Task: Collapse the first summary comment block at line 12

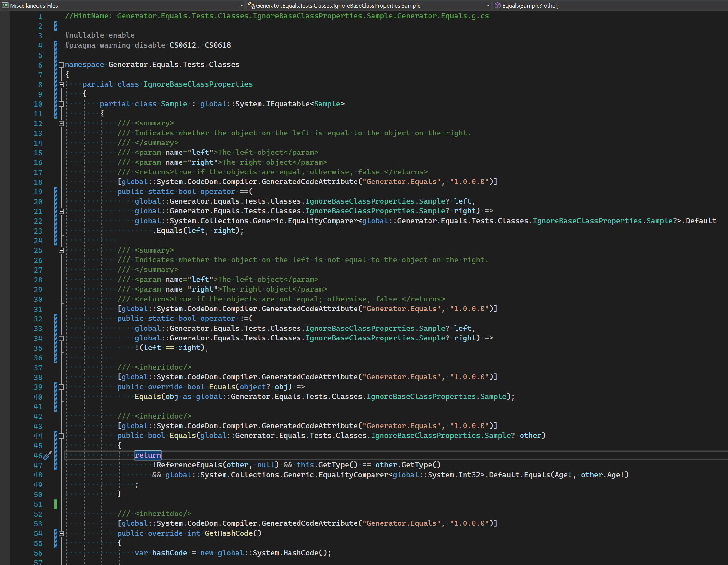Action: point(61,123)
